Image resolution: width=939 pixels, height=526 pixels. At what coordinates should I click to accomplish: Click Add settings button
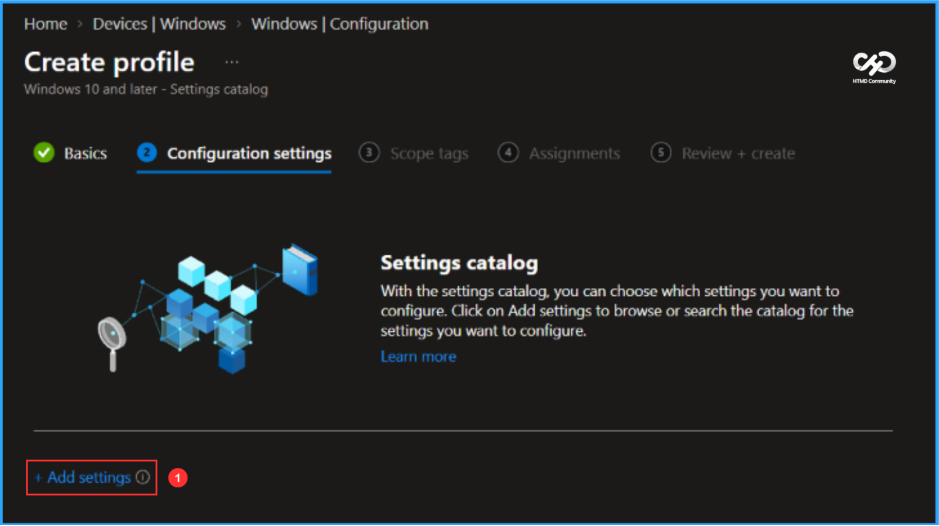click(x=83, y=477)
